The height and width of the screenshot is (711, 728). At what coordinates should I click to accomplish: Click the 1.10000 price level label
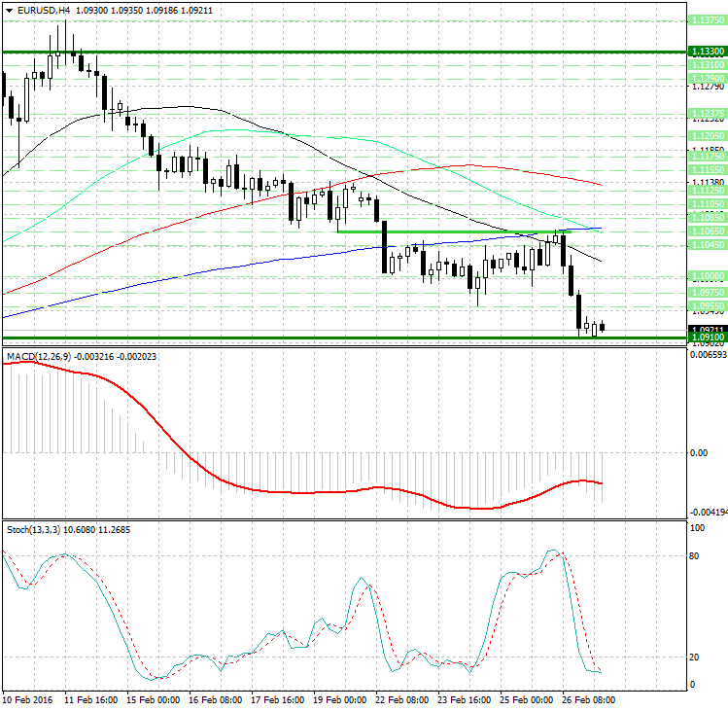tap(708, 276)
